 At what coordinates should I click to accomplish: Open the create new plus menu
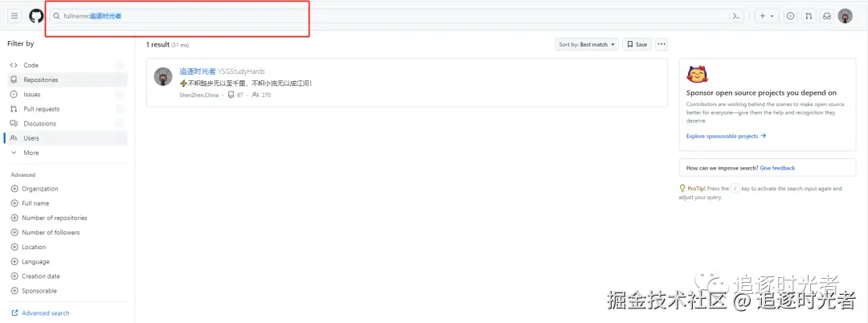tap(767, 16)
